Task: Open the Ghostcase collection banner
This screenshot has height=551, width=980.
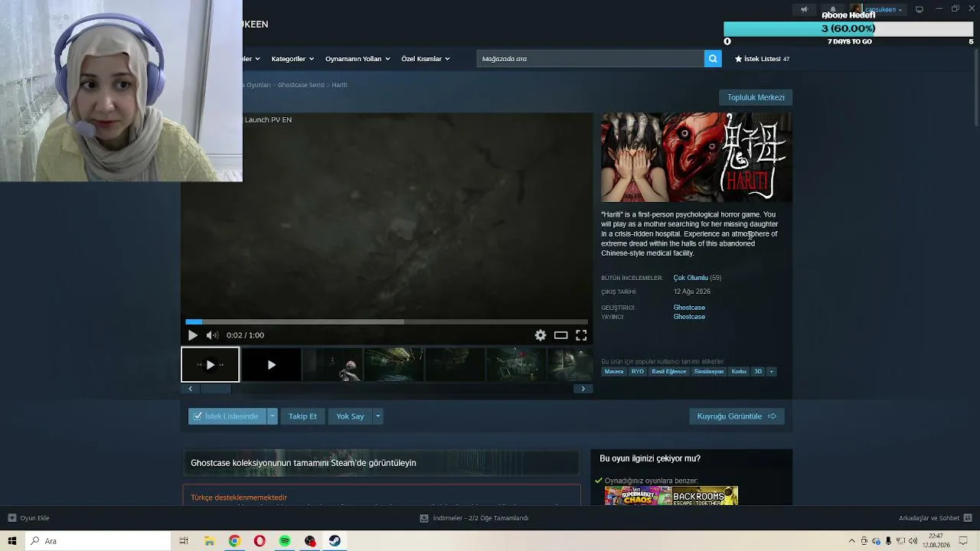Action: point(381,462)
